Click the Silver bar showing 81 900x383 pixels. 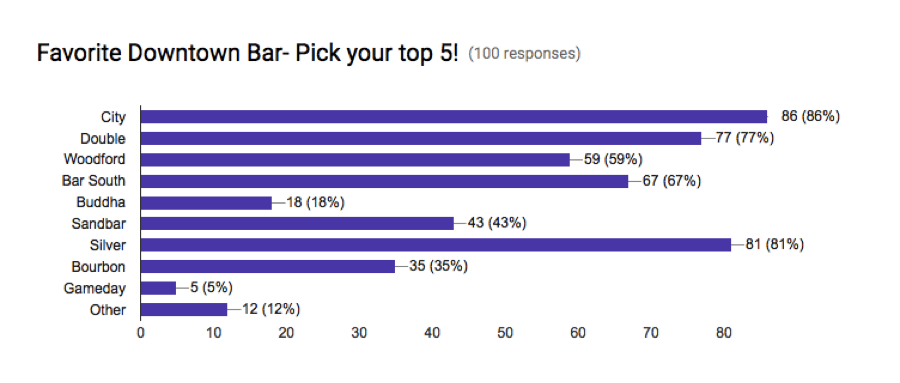tap(436, 245)
